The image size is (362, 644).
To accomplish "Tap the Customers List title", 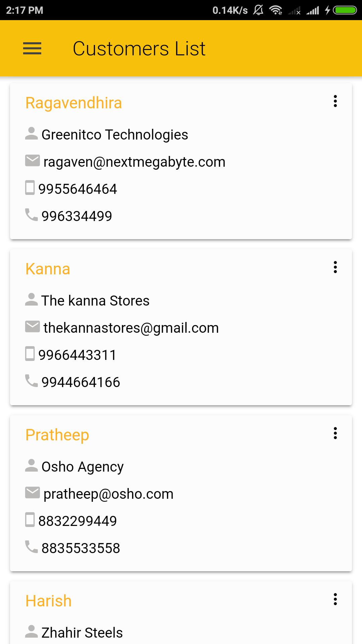I will [139, 49].
